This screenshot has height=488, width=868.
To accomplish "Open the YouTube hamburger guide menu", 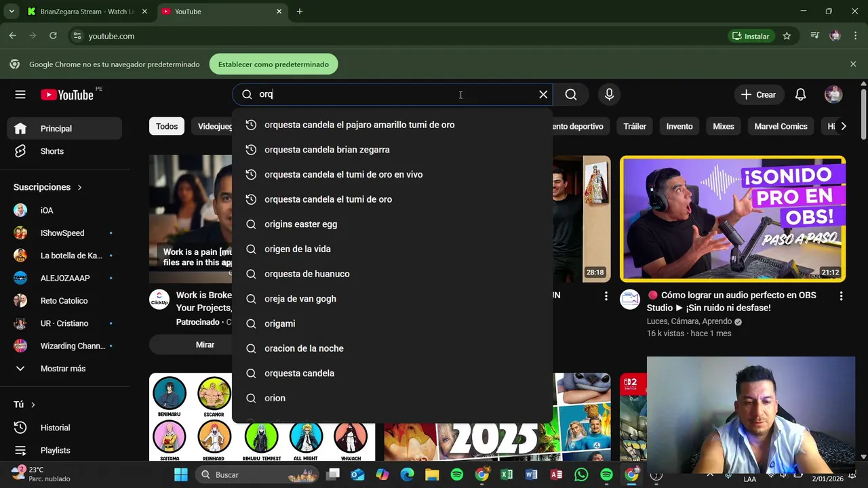I will coord(20,95).
